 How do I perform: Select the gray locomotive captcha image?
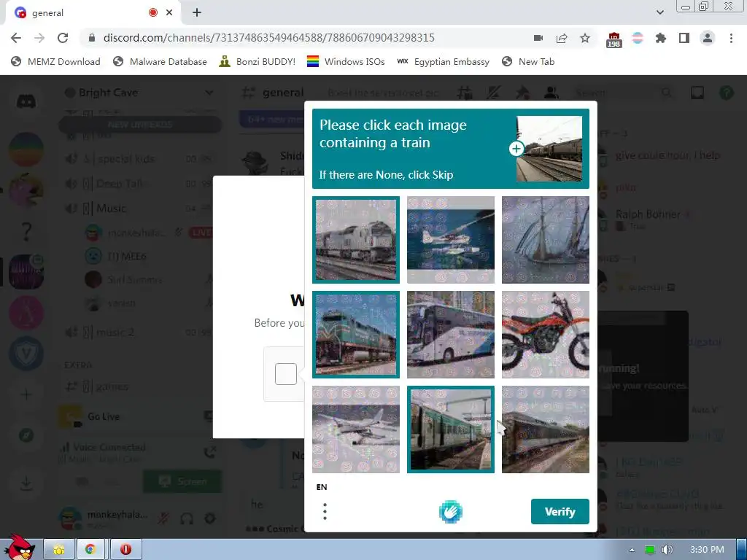point(356,239)
